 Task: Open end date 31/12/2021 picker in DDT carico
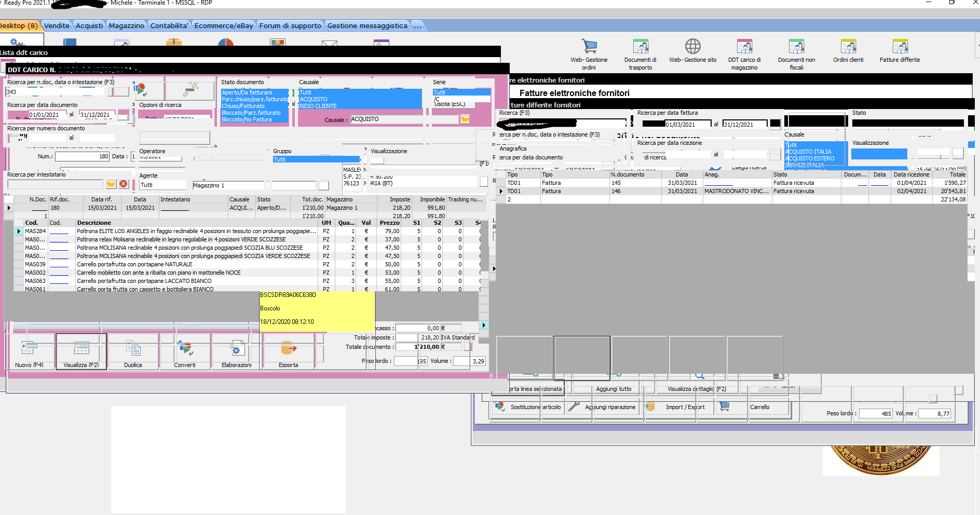coord(97,115)
